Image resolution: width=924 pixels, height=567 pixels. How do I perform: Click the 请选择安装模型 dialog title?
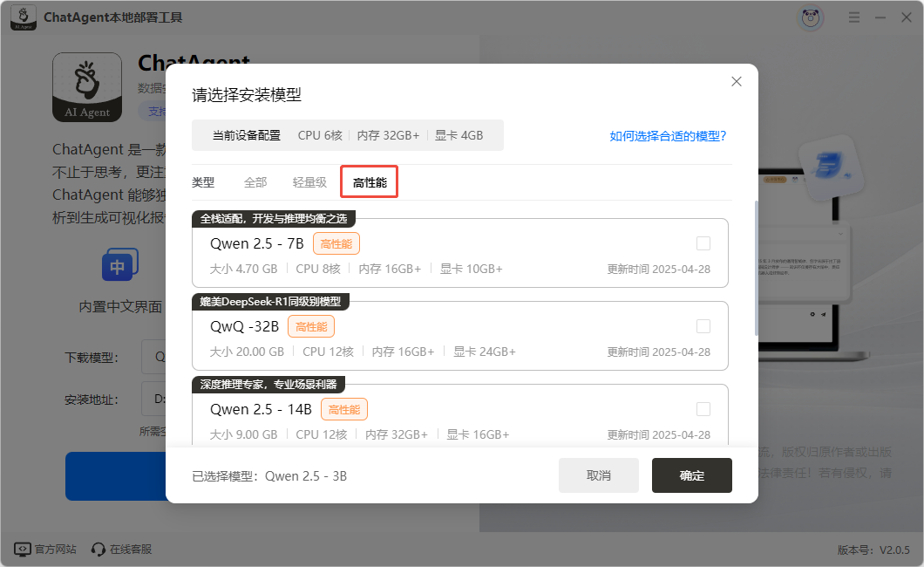click(247, 95)
